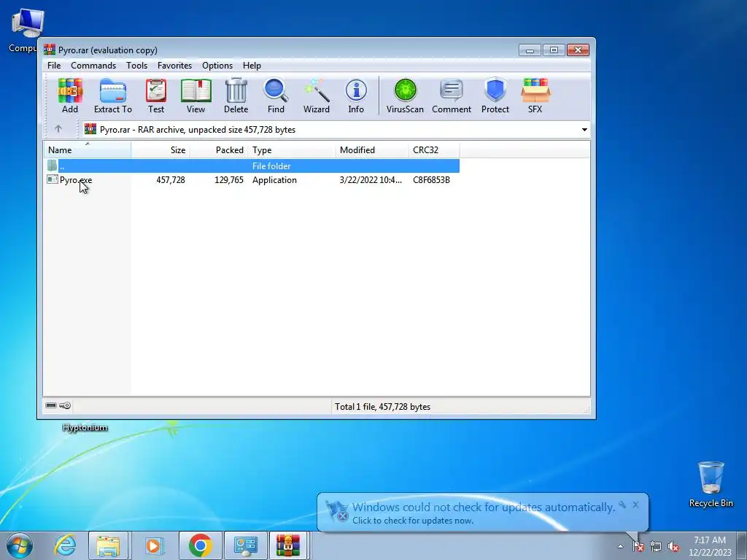747x560 pixels.
Task: Sort by the Size column header
Action: click(160, 150)
